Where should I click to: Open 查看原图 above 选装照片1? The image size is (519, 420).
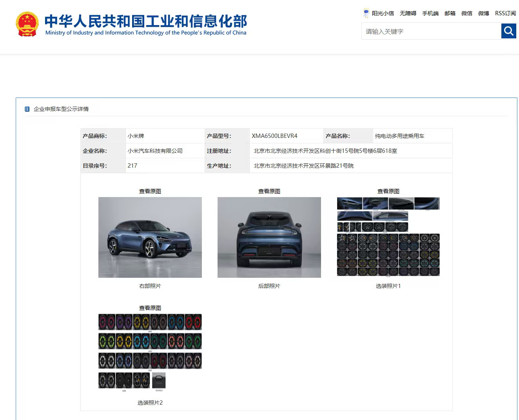click(x=388, y=191)
